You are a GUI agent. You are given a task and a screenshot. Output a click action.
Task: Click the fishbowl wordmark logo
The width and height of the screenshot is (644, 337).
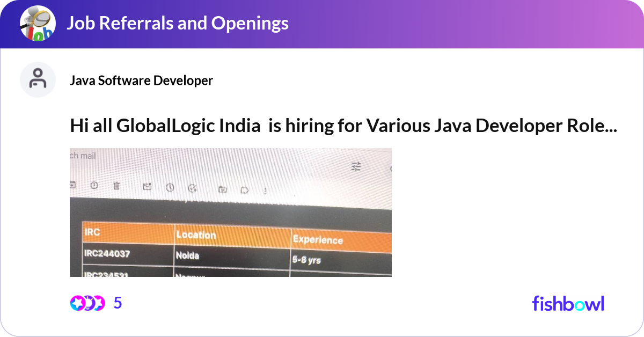[568, 303]
